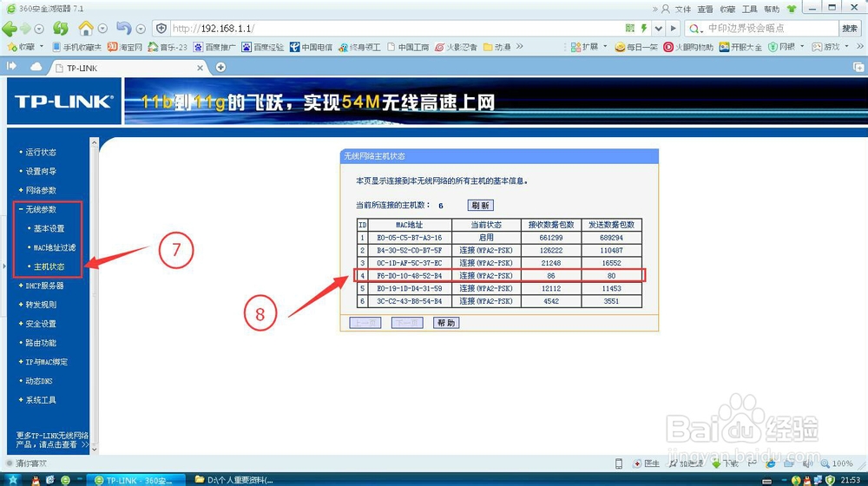Image resolution: width=868 pixels, height=486 pixels.
Task: Open the 动漫 bookmark folder
Action: tap(497, 47)
